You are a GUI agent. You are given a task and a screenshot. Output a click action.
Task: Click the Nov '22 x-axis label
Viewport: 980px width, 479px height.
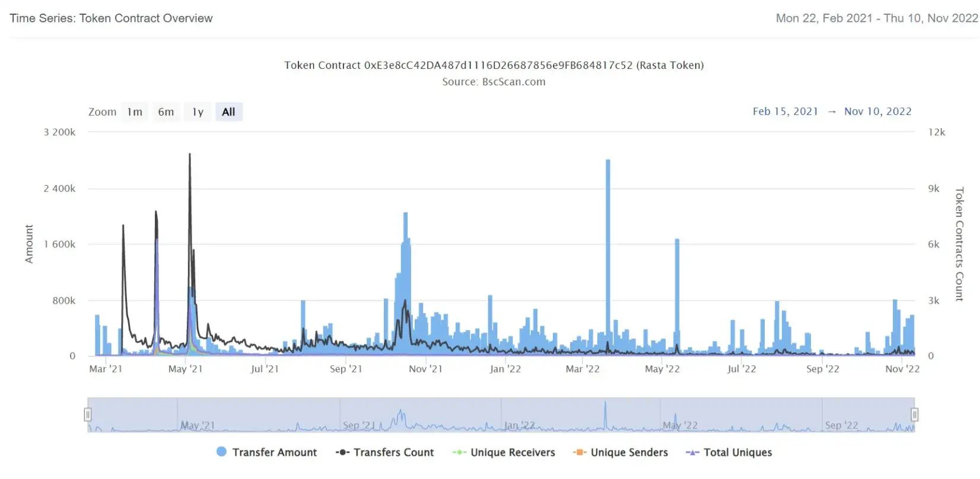tap(902, 369)
